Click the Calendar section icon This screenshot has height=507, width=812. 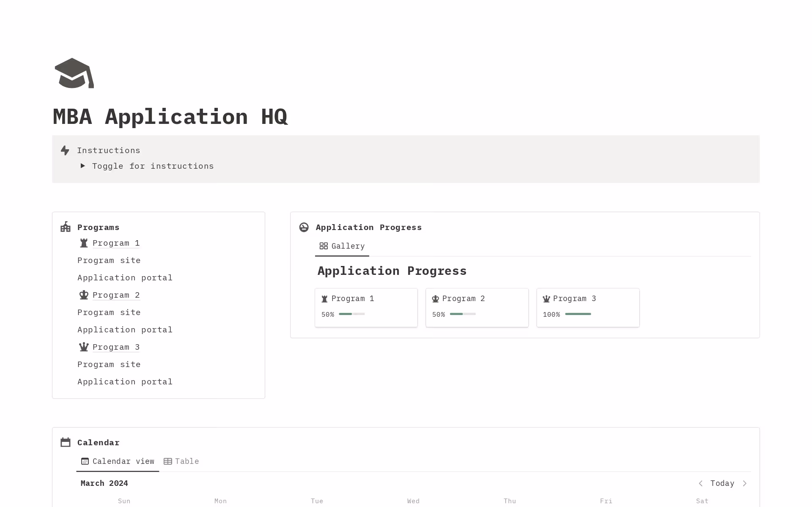pos(66,442)
